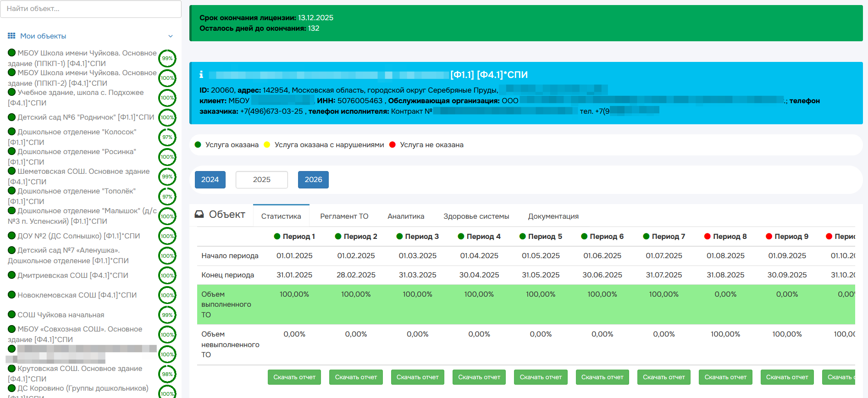Select Дошкольное отделение Росинка object
The image size is (868, 398).
click(72, 157)
